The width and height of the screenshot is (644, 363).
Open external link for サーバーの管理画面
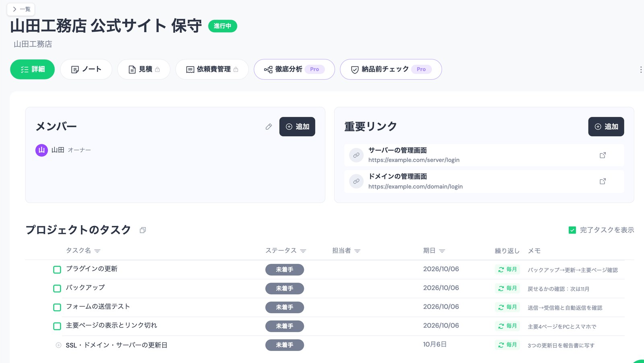pyautogui.click(x=603, y=155)
